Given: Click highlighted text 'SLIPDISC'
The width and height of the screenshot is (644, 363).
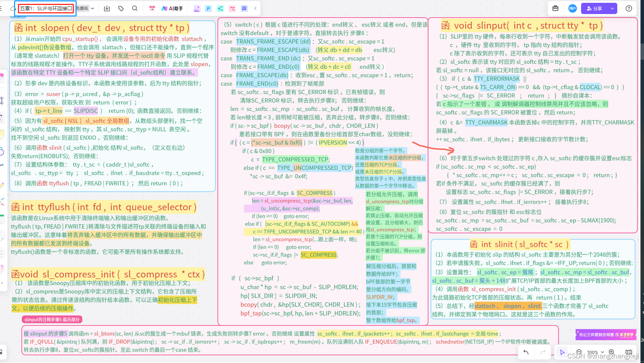Looking at the screenshot, I should coord(86,111).
